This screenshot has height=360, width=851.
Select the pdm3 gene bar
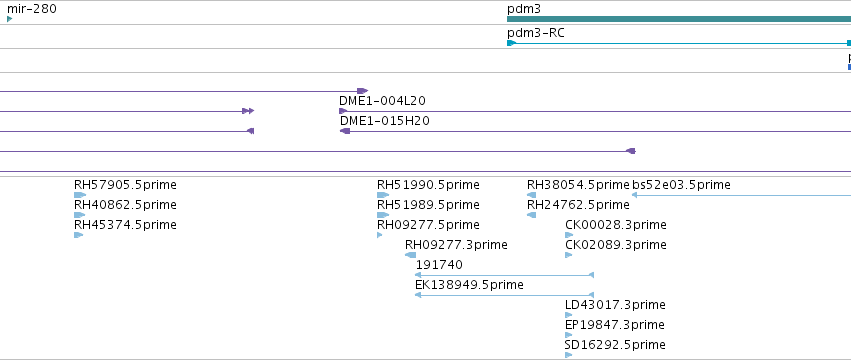click(x=679, y=19)
